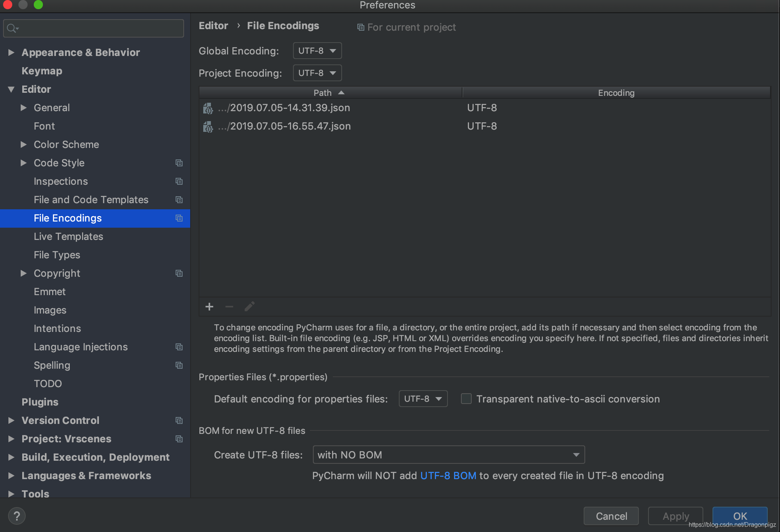Viewport: 780px width, 532px height.
Task: Click project-level icon beside Project: Vrscenes
Action: (x=179, y=439)
